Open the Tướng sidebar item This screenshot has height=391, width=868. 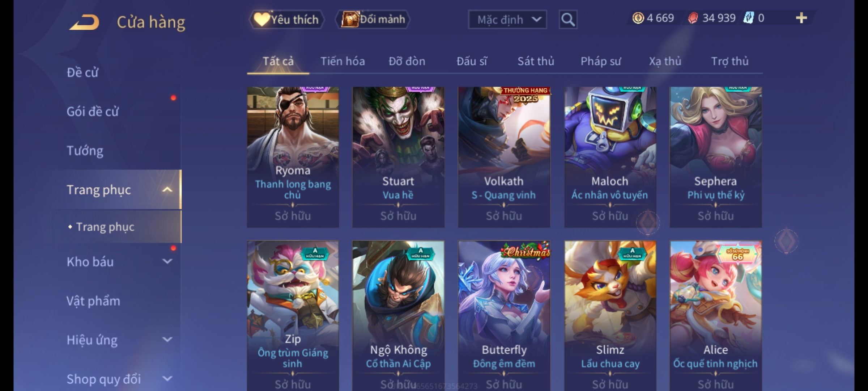pos(85,151)
